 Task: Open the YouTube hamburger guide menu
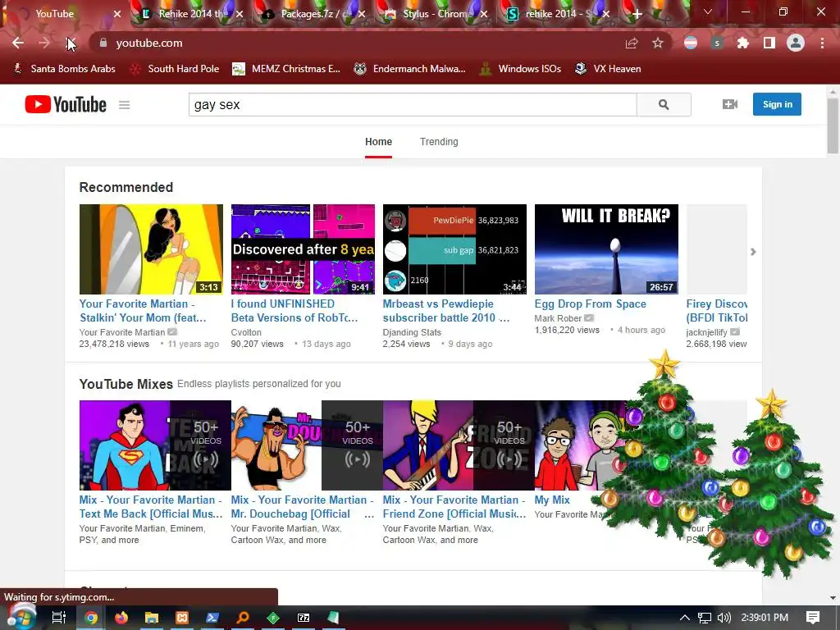coord(125,105)
